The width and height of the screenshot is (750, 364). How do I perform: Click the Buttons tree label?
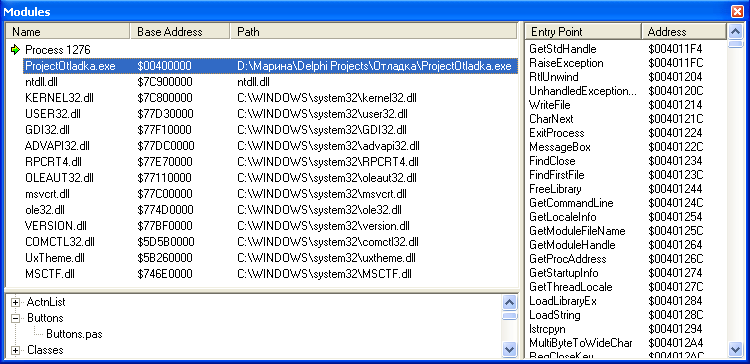click(45, 318)
